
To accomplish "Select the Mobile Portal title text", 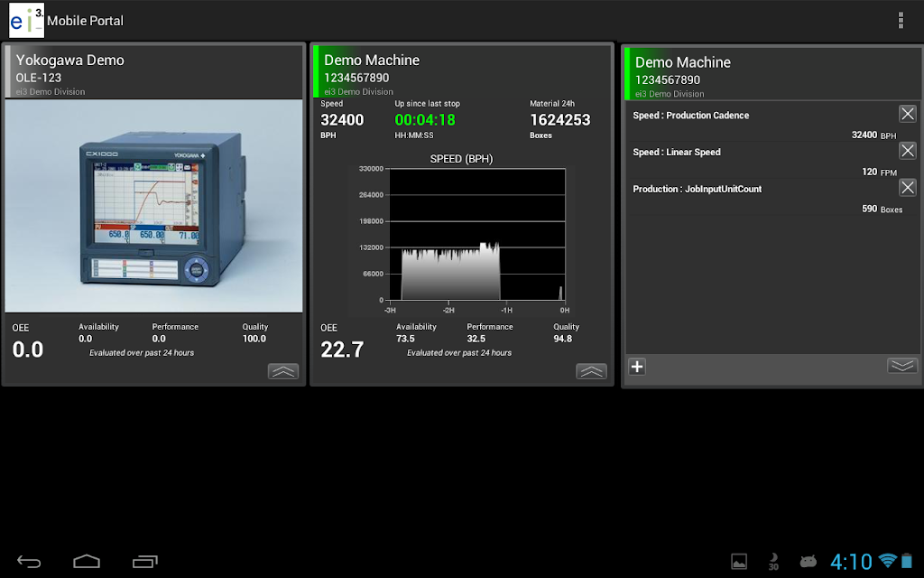I will click(x=86, y=21).
